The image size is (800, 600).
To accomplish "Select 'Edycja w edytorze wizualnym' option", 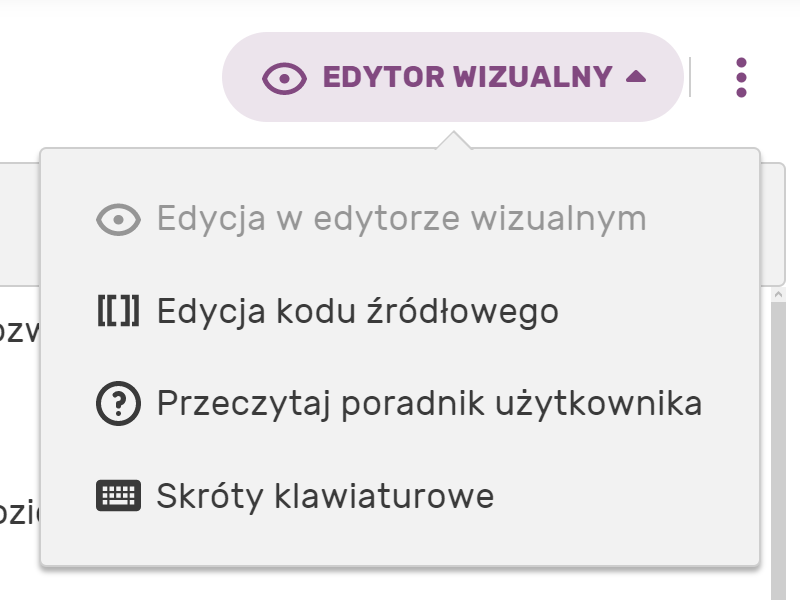I will click(401, 219).
